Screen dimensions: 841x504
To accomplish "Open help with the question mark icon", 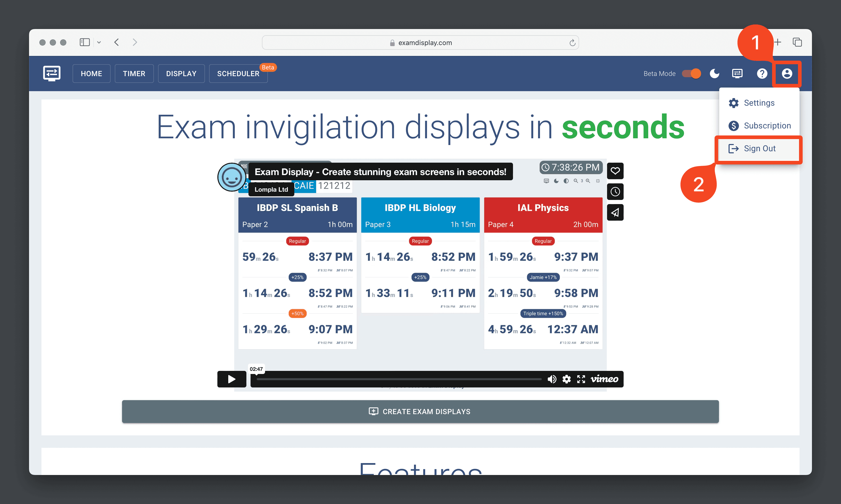I will point(762,74).
